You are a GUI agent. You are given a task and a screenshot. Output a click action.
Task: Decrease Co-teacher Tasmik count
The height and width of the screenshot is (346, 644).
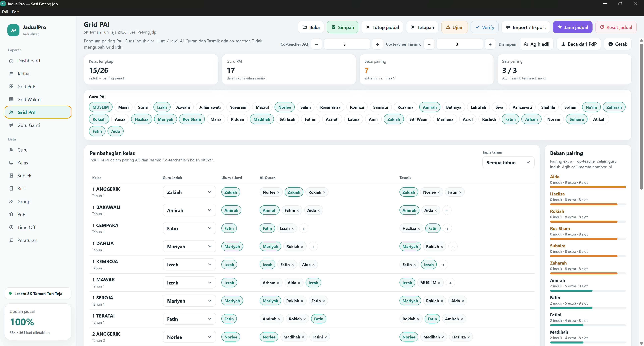click(429, 44)
